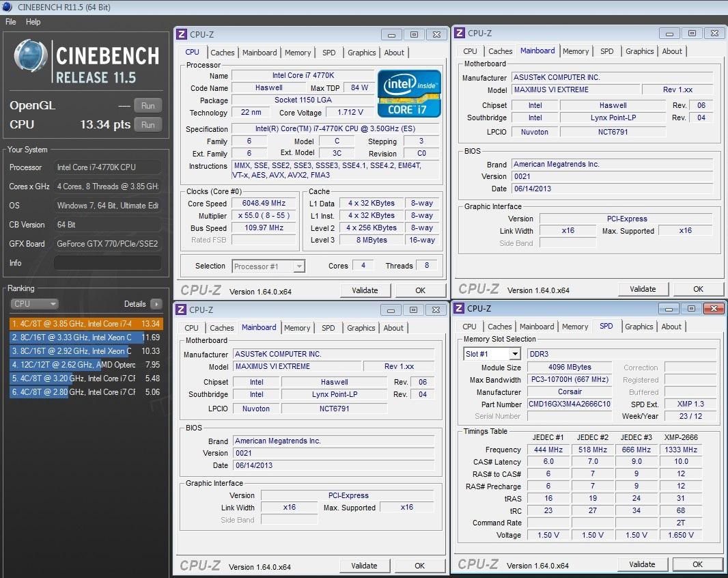Viewport: 728px width, 578px height.
Task: Select ranking row 6 Core i7 5.06
Action: tap(86, 392)
